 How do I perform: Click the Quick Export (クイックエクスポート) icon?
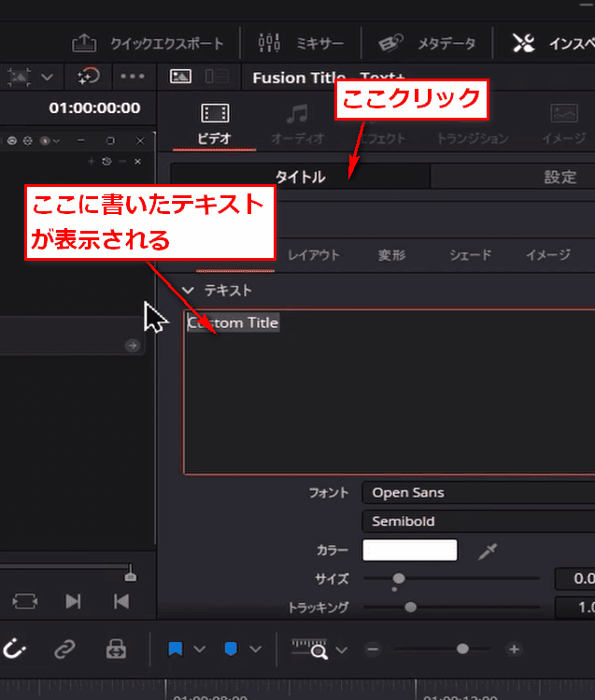[x=85, y=43]
